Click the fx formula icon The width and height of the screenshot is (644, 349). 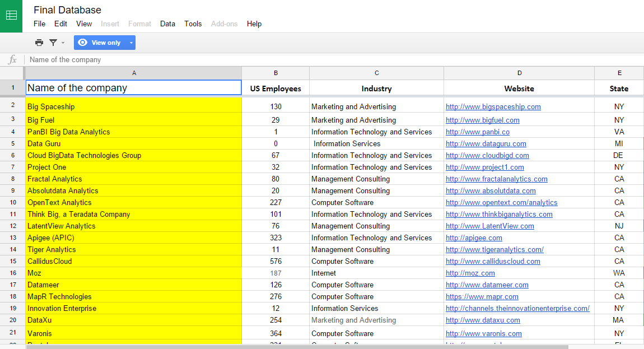[x=12, y=60]
